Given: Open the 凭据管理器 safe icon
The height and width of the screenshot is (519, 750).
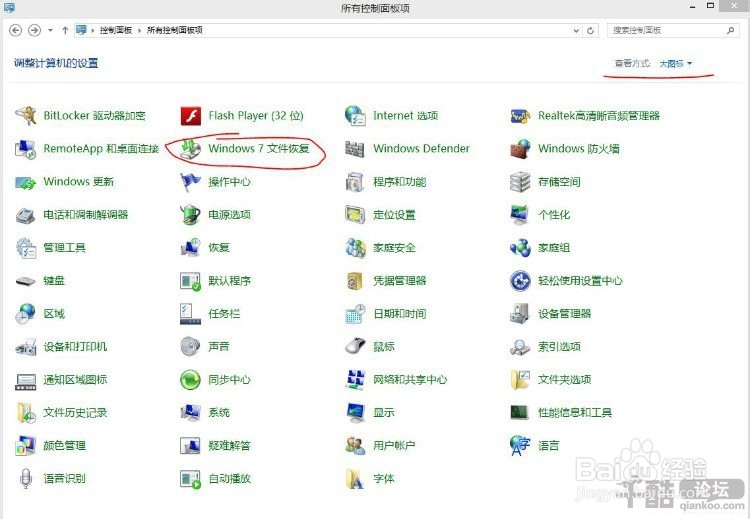Looking at the screenshot, I should point(355,281).
